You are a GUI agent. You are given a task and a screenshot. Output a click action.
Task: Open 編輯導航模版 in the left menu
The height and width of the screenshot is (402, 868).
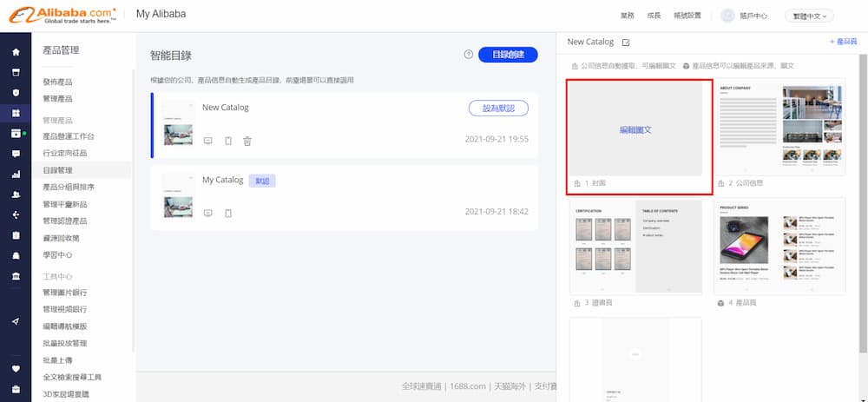[x=65, y=326]
